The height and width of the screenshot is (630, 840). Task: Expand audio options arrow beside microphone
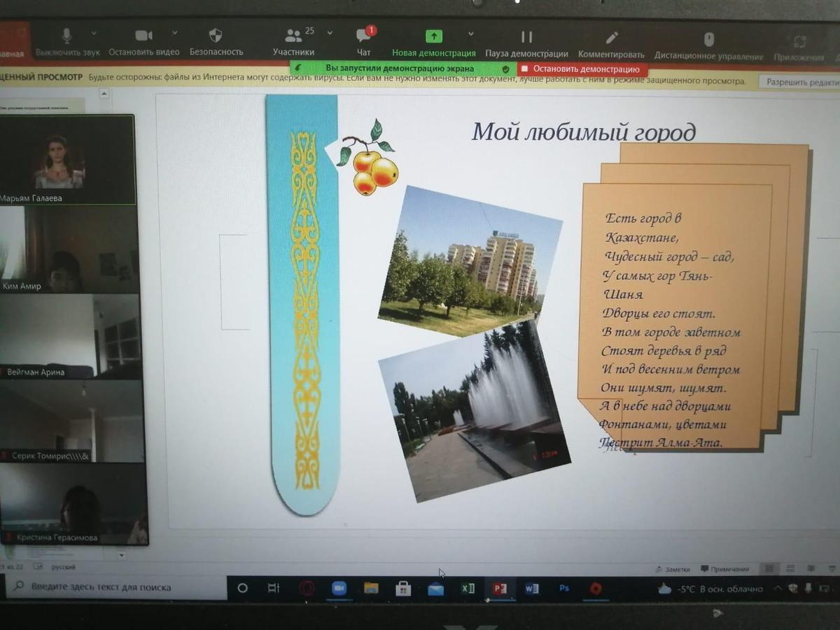[94, 33]
